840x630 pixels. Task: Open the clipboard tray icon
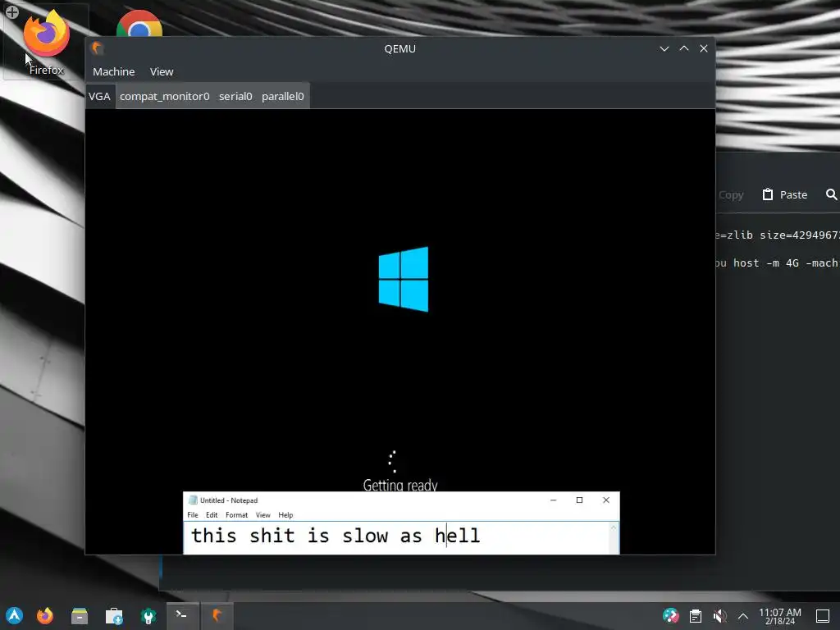coord(696,616)
